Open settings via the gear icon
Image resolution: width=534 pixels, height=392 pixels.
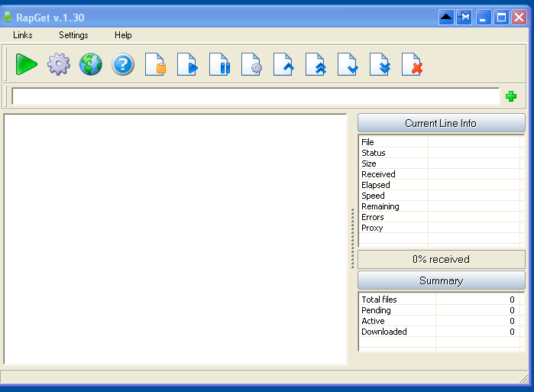(59, 64)
